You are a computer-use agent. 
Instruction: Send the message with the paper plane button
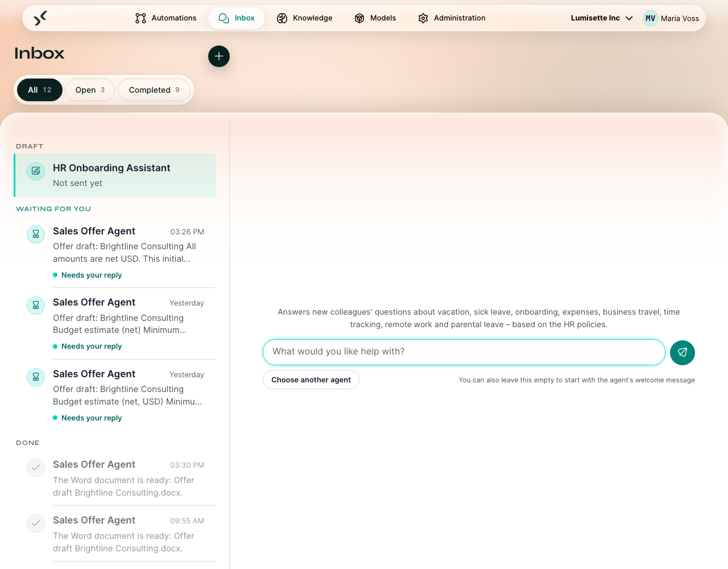pos(682,352)
